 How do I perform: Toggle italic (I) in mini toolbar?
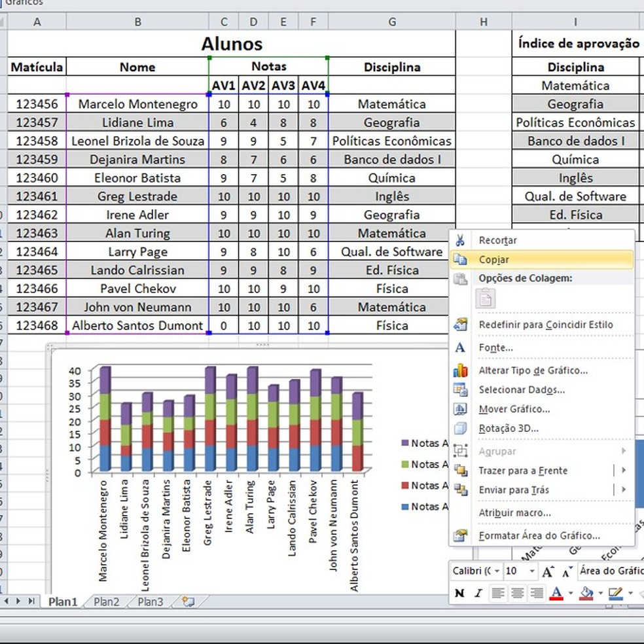click(x=478, y=593)
